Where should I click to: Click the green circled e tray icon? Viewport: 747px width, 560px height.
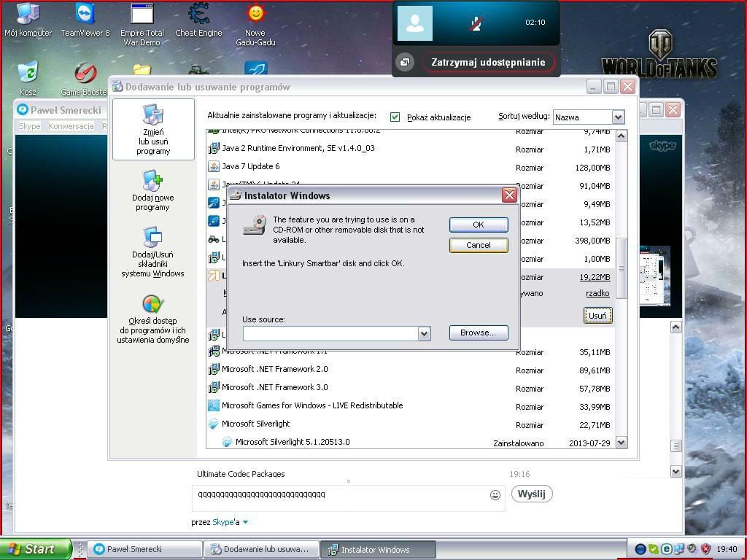coord(667,549)
